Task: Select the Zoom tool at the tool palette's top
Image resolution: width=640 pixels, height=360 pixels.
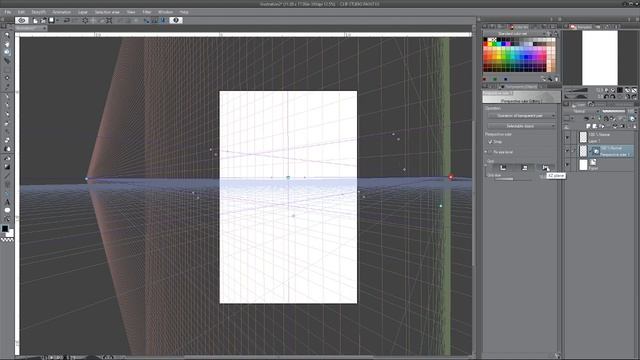Action: (x=7, y=36)
